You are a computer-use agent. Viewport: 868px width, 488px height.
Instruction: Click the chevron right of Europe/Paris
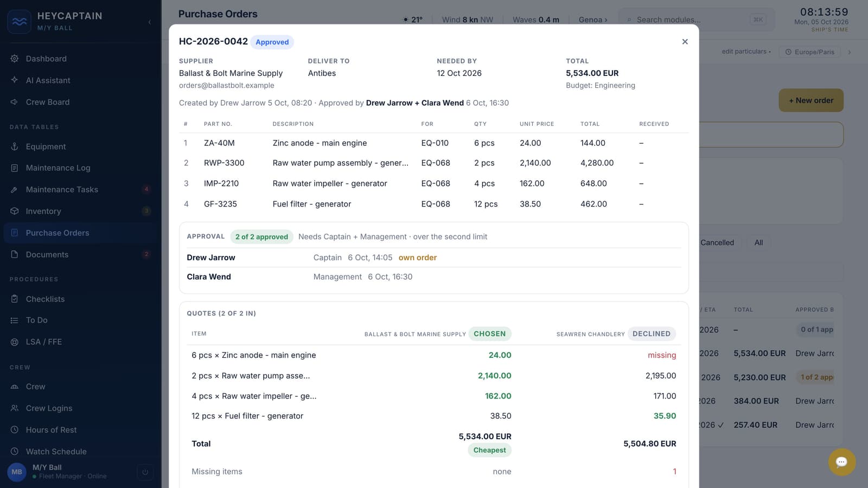coord(850,52)
